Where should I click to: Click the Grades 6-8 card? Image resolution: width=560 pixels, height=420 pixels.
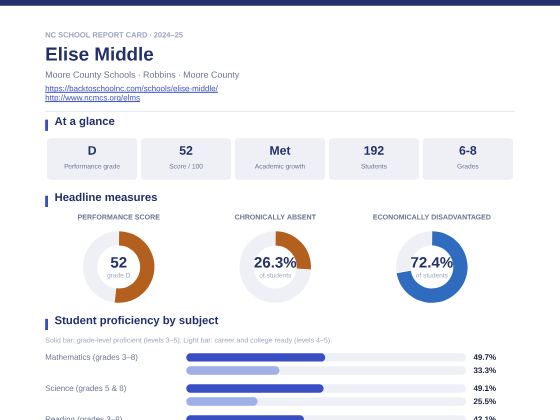tap(468, 159)
